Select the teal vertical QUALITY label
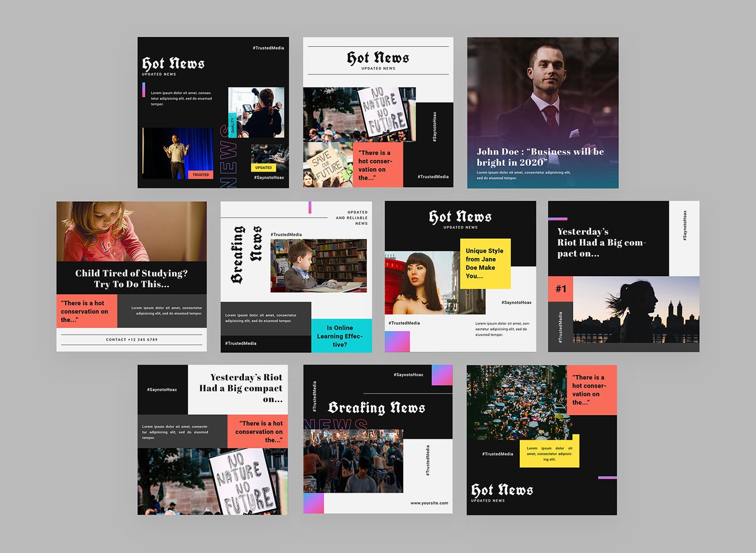 (x=232, y=125)
